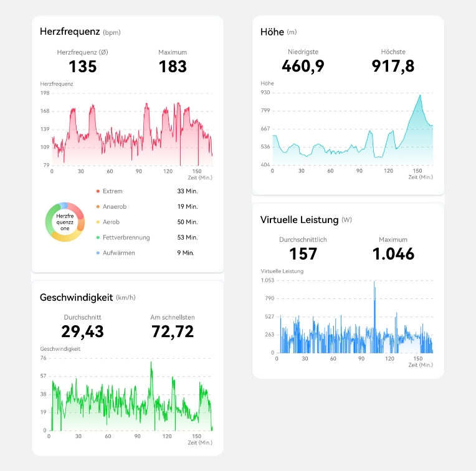Viewport: 476px width, 471px height.
Task: Click the orange Anaerob legend dot
Action: pyautogui.click(x=98, y=207)
